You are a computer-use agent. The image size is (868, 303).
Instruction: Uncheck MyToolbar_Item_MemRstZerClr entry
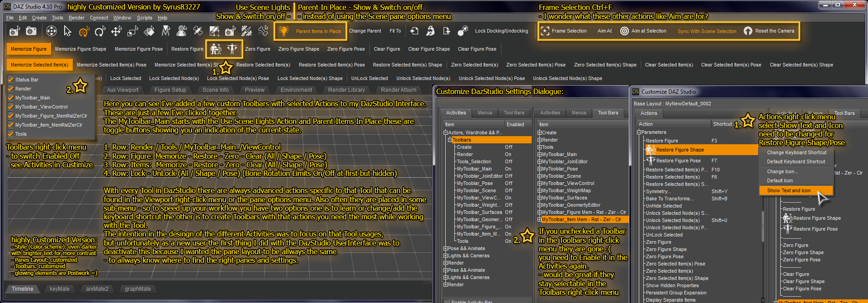(11, 125)
